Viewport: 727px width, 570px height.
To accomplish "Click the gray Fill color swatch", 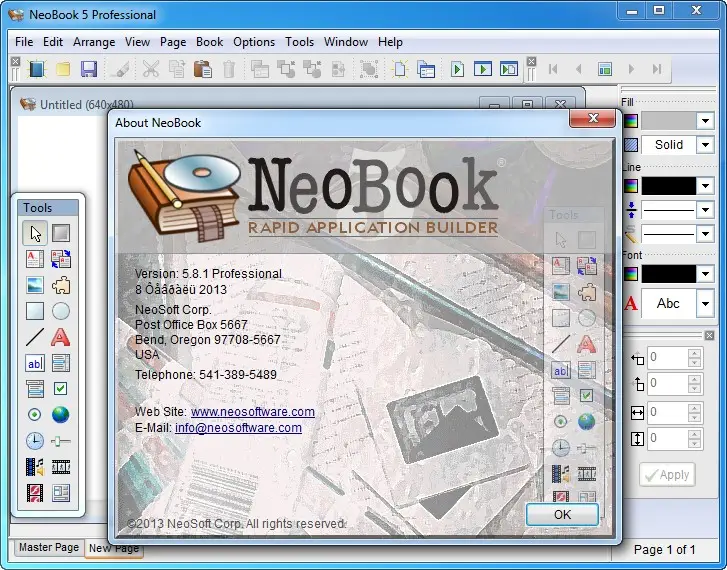I will [669, 121].
